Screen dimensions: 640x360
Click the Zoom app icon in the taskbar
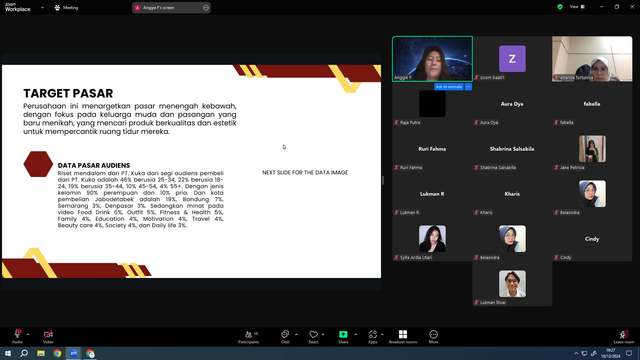(x=74, y=353)
